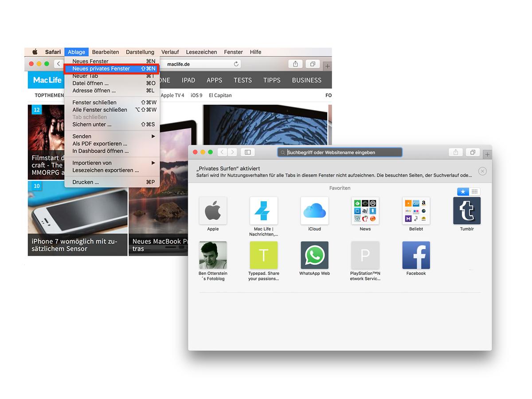Open the Mac Life favorite tile
Screen dimensions: 532x399
264,211
